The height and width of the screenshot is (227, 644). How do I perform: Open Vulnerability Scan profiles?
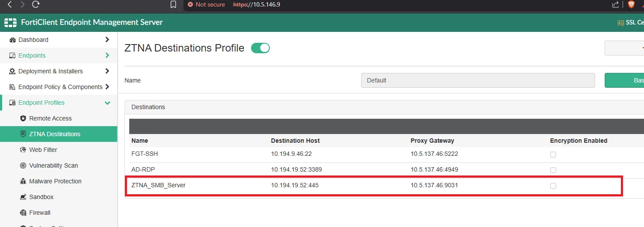[x=54, y=165]
